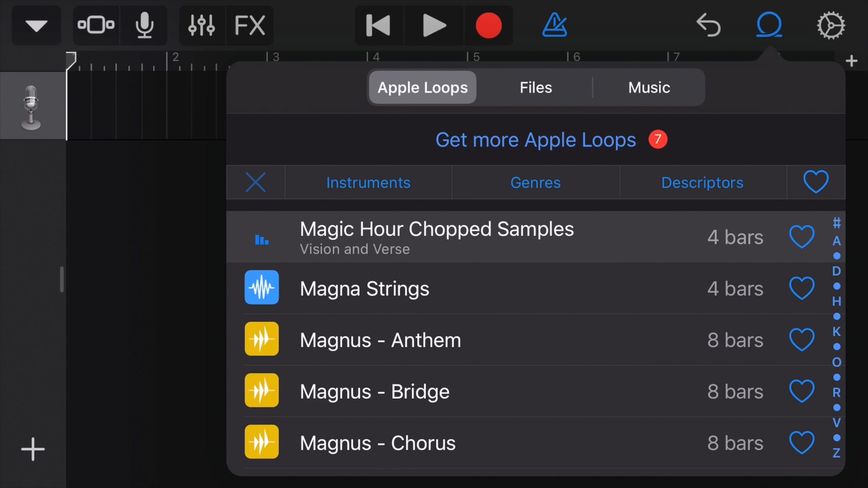
Task: Switch to the Music tab
Action: pyautogui.click(x=649, y=87)
